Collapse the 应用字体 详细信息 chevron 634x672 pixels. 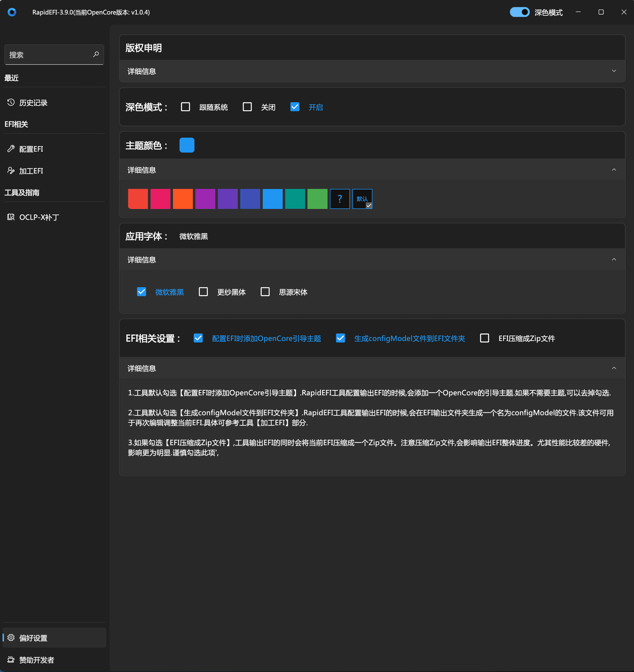[614, 259]
